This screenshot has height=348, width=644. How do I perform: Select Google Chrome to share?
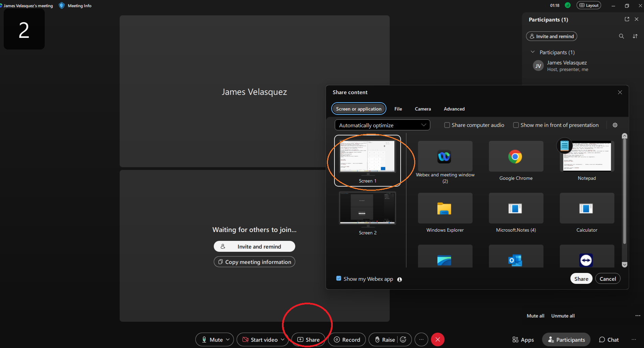516,161
